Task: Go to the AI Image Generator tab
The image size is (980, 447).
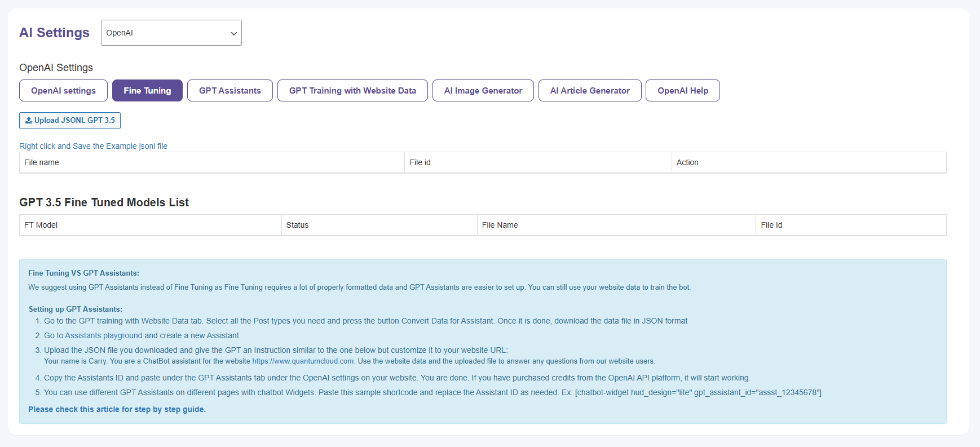Action: coord(483,90)
